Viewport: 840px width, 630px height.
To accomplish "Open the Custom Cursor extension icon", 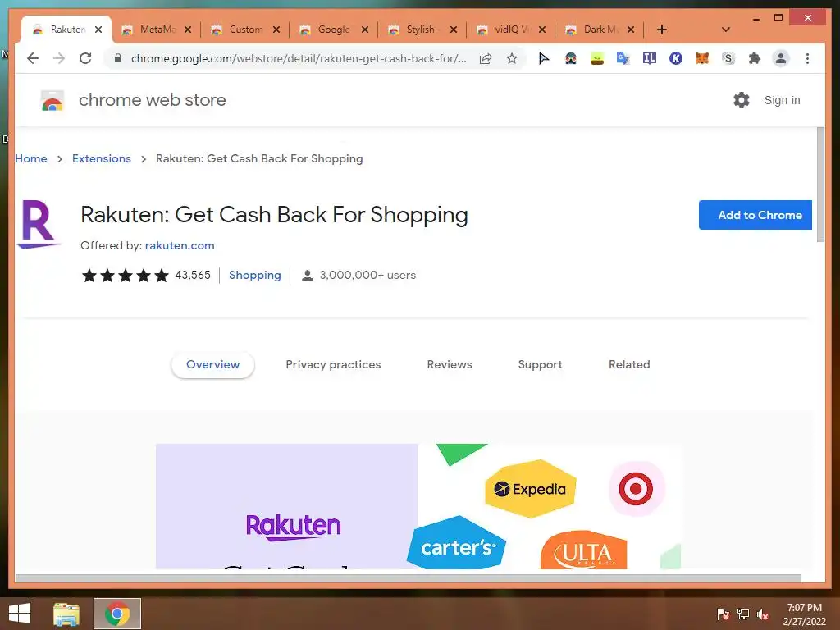I will (544, 58).
